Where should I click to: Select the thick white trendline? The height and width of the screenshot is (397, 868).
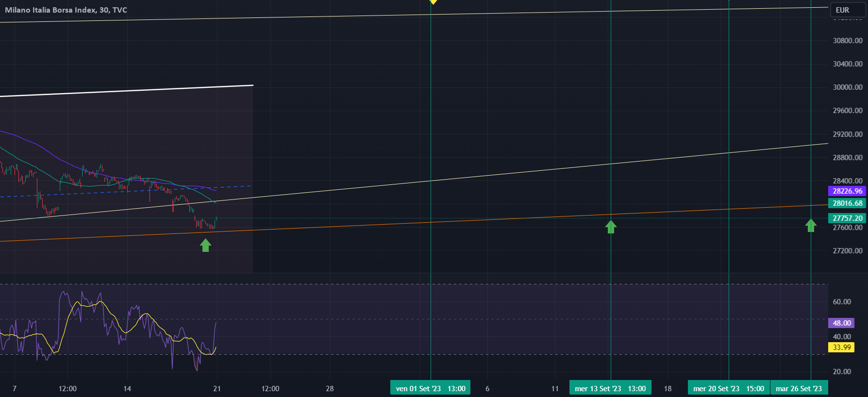pyautogui.click(x=146, y=90)
